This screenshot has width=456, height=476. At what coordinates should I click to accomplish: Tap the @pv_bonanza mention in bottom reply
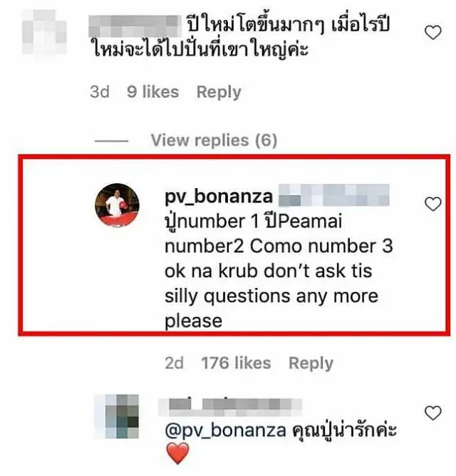click(x=225, y=430)
